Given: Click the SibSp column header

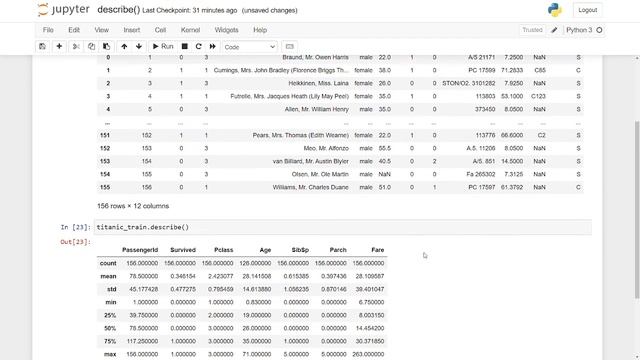Looking at the screenshot, I should point(300,250).
